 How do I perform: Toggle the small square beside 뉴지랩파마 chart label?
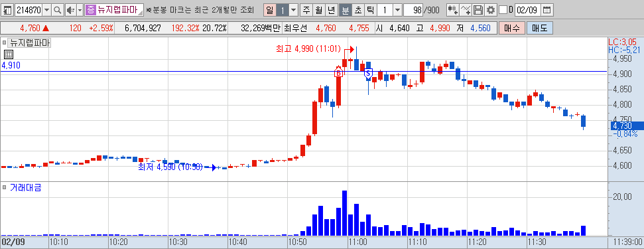(4, 42)
